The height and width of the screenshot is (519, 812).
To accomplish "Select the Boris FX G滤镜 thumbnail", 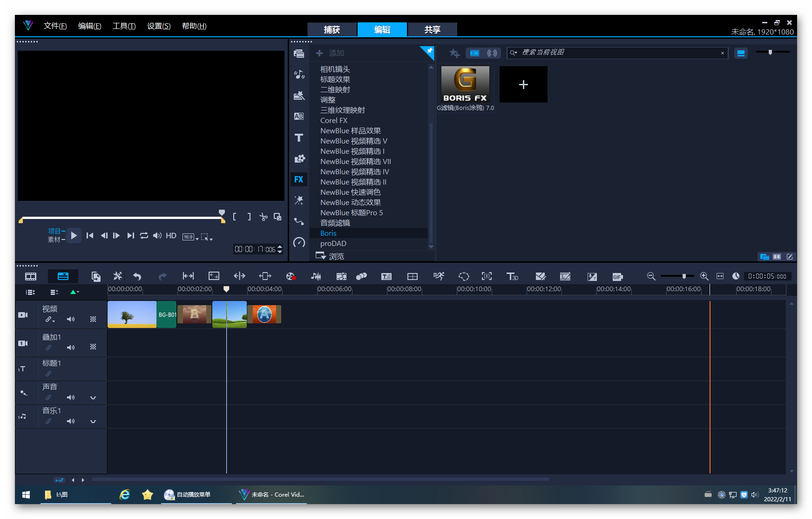I will [x=465, y=84].
